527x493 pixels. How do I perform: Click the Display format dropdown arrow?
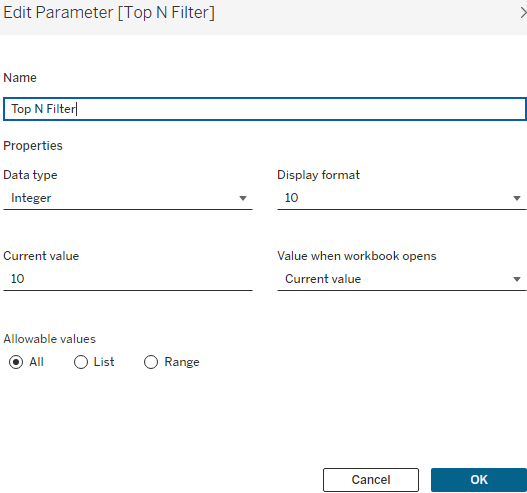[517, 198]
